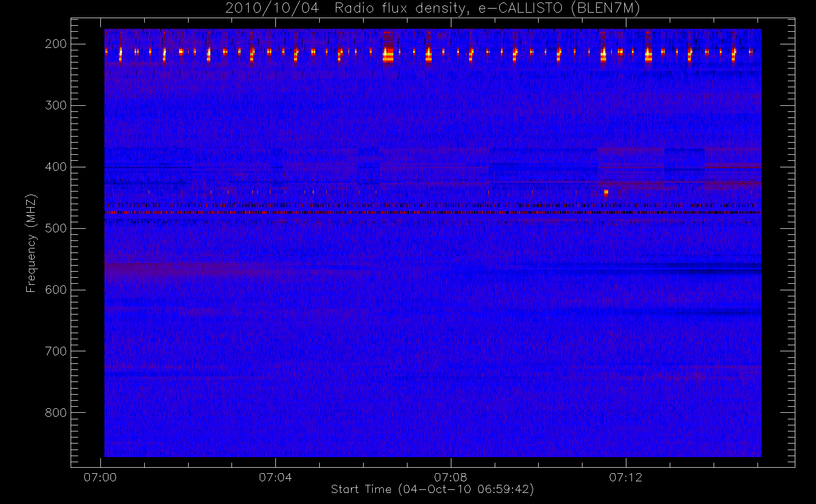Viewport: 816px width, 504px height.
Task: Click the 600 frequency tick label
Action: (56, 290)
